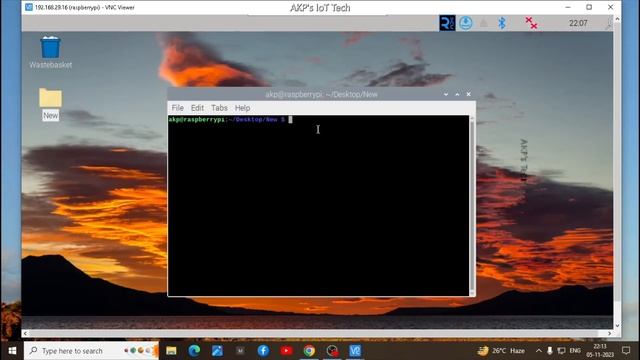
Task: Click the microphone tray icon
Action: pyautogui.click(x=550, y=351)
